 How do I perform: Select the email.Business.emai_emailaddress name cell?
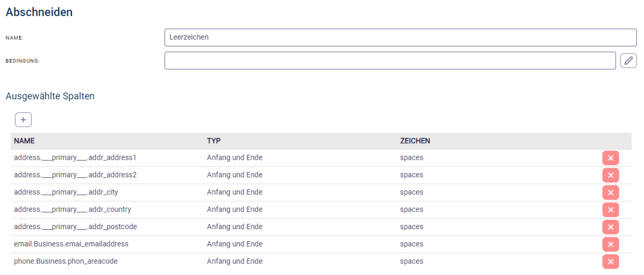coord(71,244)
